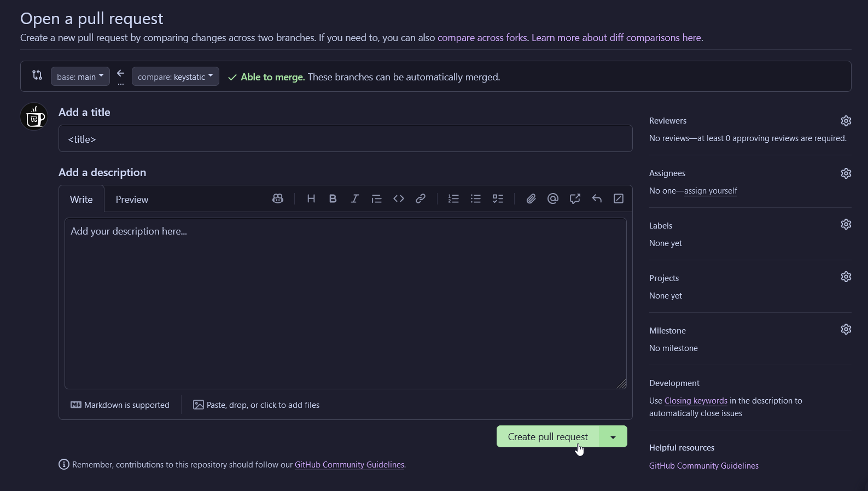Open the Reviewers settings gear
This screenshot has width=868, height=491.
coord(846,121)
